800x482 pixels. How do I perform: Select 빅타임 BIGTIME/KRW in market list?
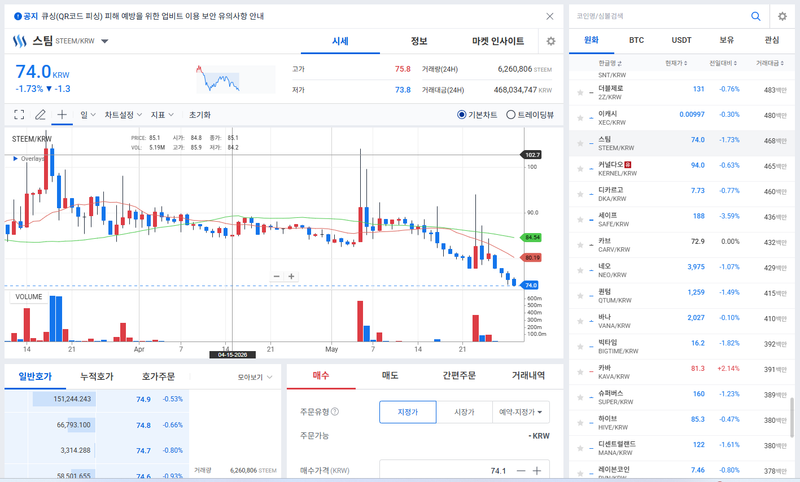tap(681, 346)
